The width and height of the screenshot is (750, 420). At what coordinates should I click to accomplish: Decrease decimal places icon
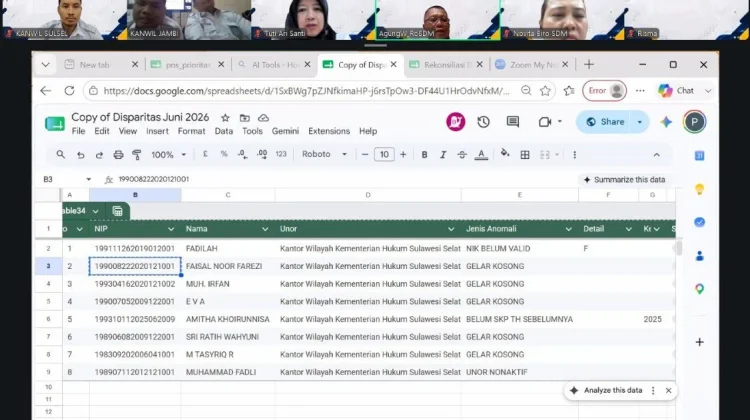pyautogui.click(x=243, y=154)
